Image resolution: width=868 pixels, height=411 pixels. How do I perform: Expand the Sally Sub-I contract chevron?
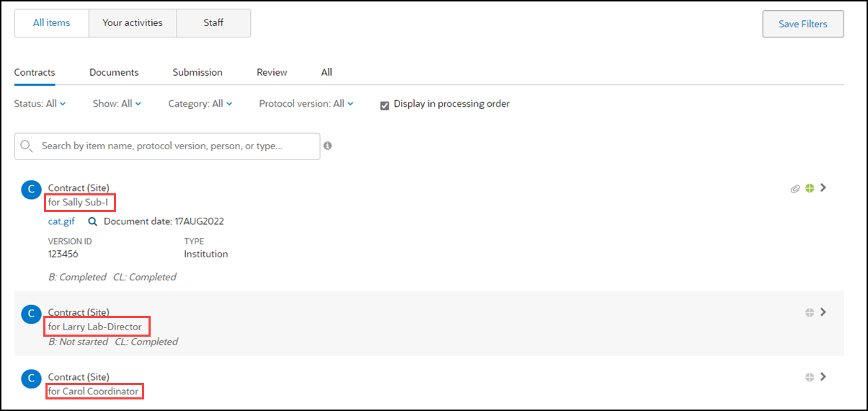click(x=823, y=188)
